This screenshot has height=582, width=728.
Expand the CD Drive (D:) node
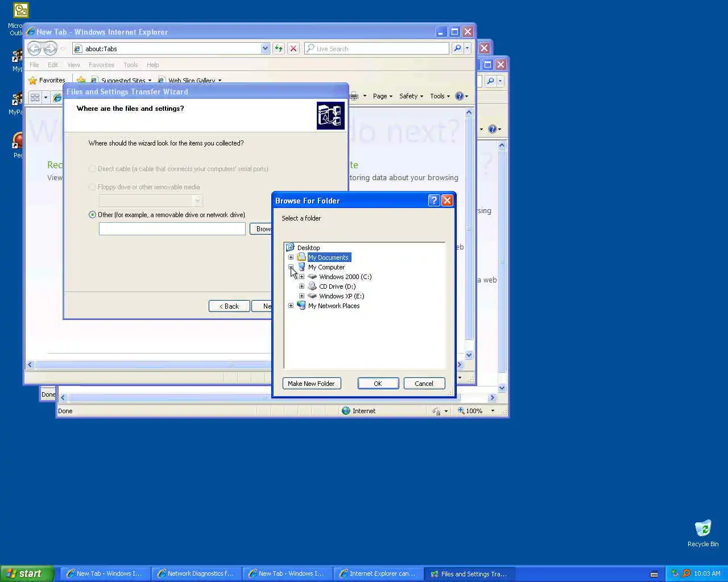[301, 286]
